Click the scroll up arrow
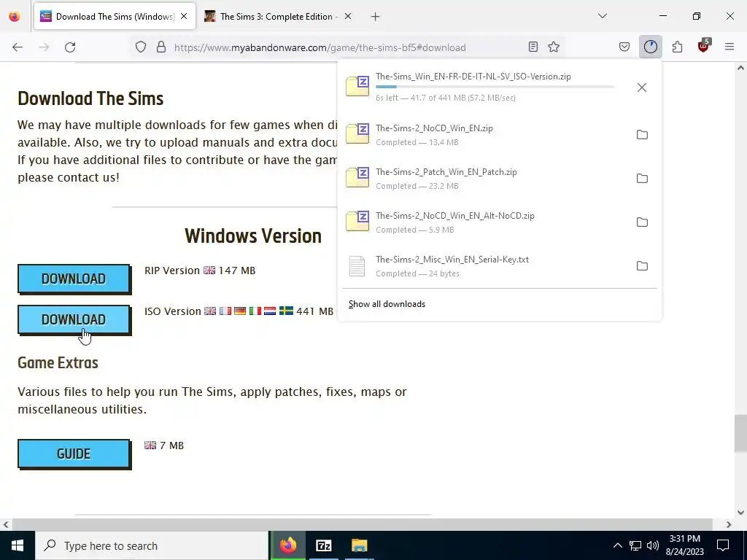This screenshot has width=747, height=560. click(740, 68)
